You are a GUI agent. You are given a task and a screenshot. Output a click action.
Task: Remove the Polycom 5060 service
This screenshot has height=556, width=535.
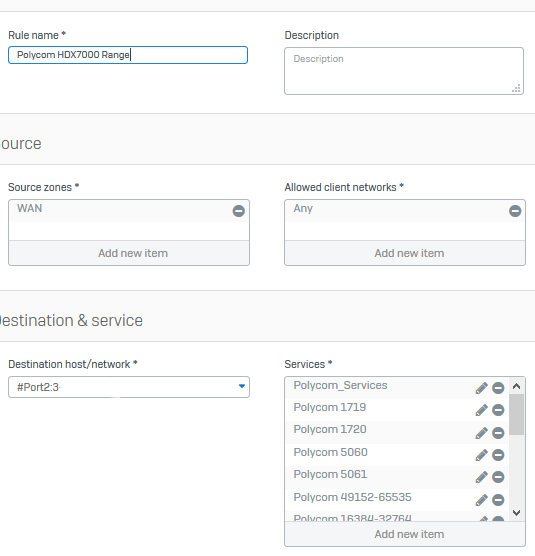tap(498, 455)
